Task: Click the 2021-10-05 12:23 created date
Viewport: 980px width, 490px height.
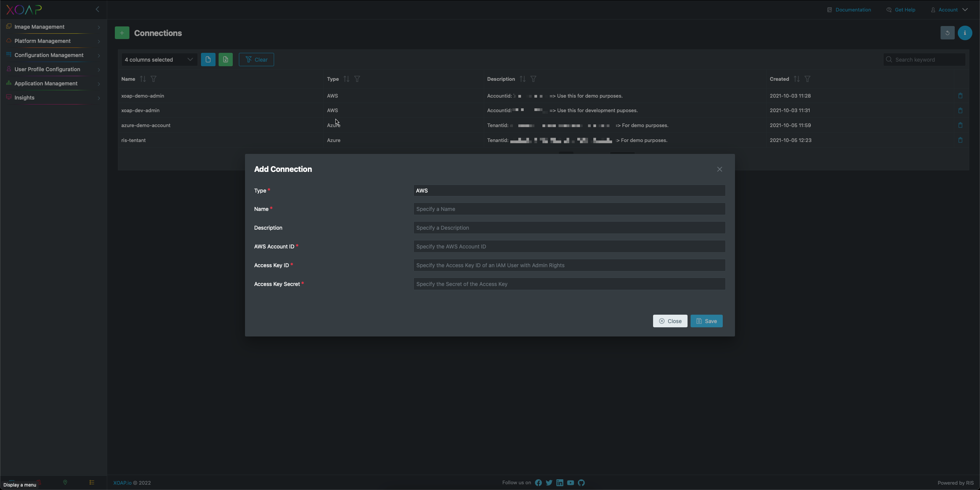Action: (791, 140)
